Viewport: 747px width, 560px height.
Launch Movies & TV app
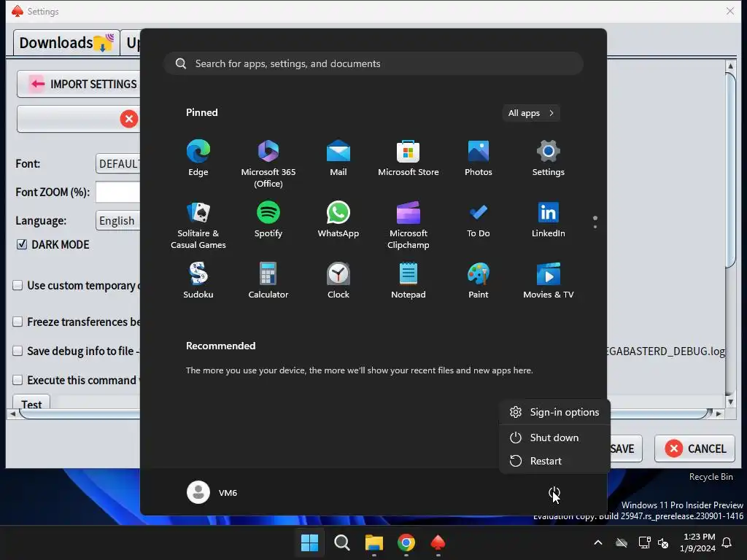point(549,281)
